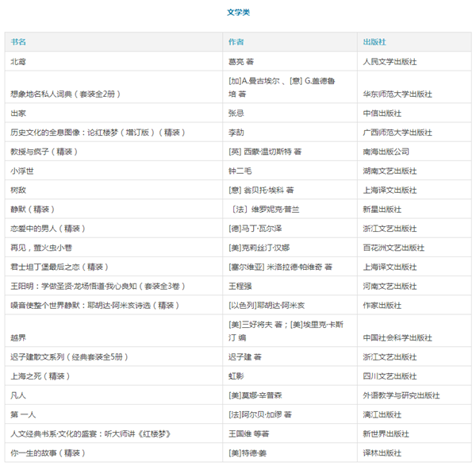Click the 书名 column header
Screen dimensions: 476x466
point(18,42)
